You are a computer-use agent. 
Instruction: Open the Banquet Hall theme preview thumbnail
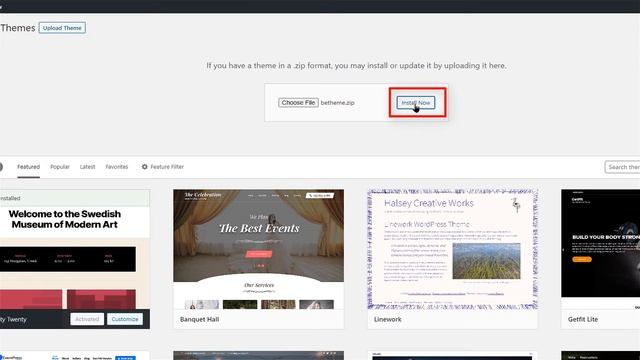tap(258, 249)
